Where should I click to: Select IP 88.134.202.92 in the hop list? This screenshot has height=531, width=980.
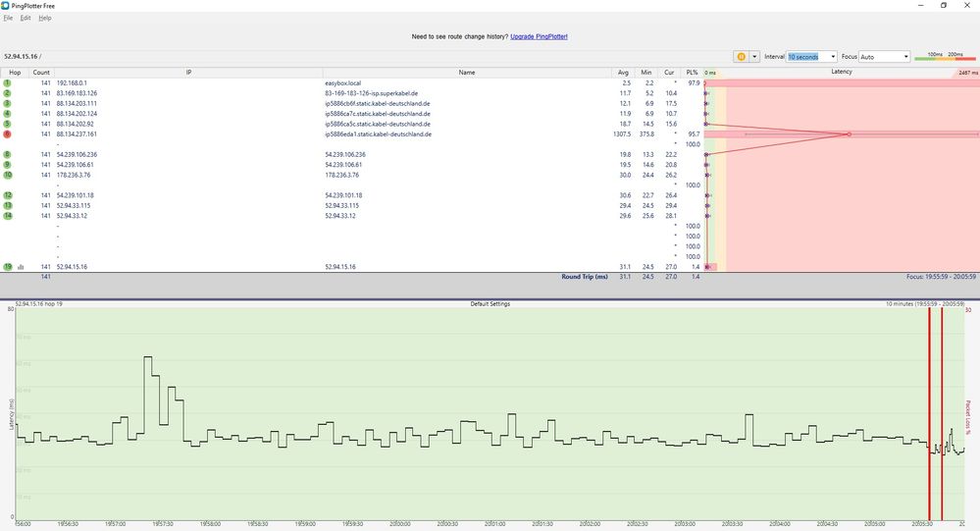click(x=75, y=124)
